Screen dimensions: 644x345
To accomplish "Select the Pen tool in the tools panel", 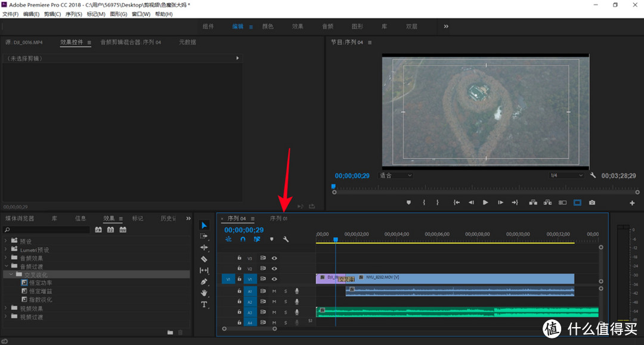I will click(204, 282).
